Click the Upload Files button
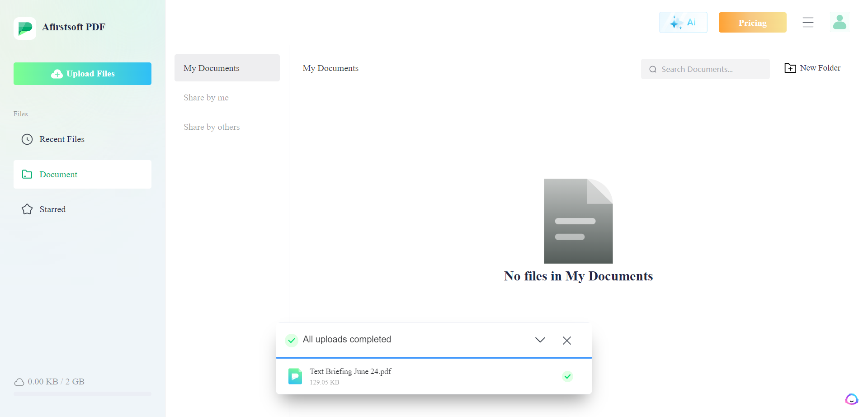868x417 pixels. pyautogui.click(x=82, y=74)
